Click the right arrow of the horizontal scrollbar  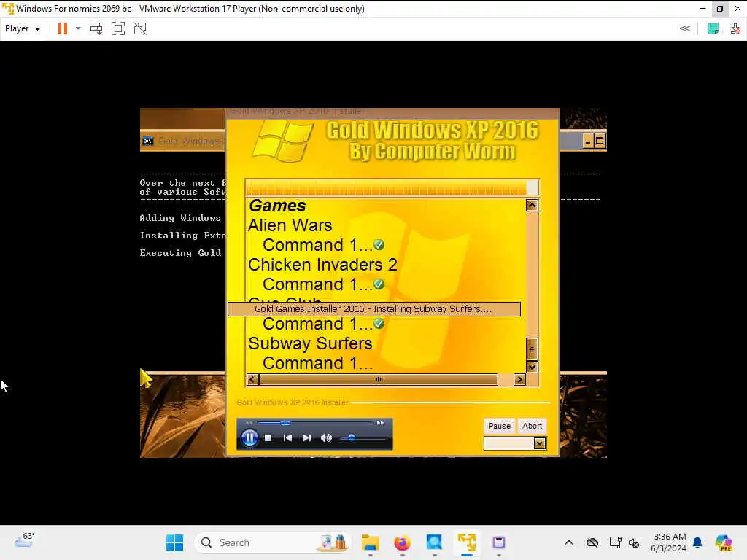519,379
